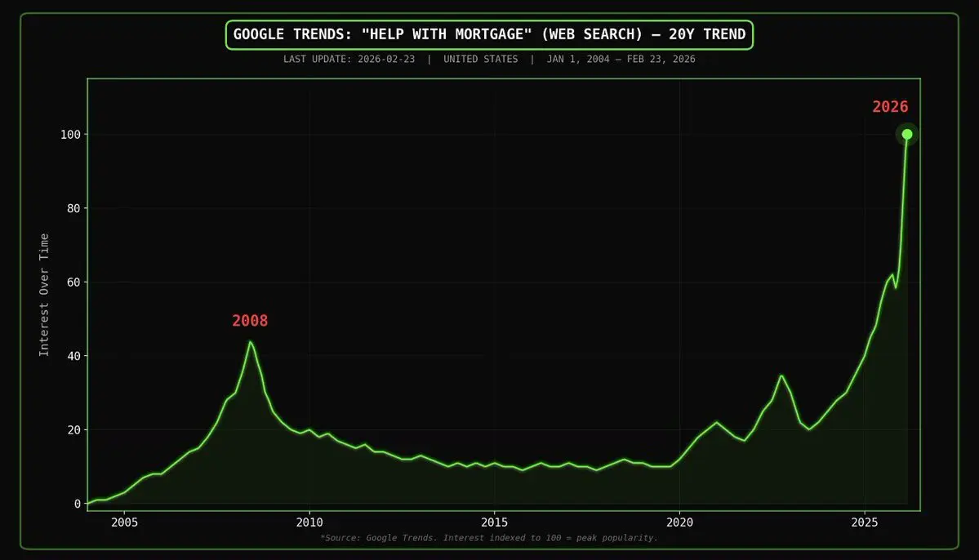The image size is (979, 560).
Task: Click the x-axis label 2005
Action: coord(124,522)
